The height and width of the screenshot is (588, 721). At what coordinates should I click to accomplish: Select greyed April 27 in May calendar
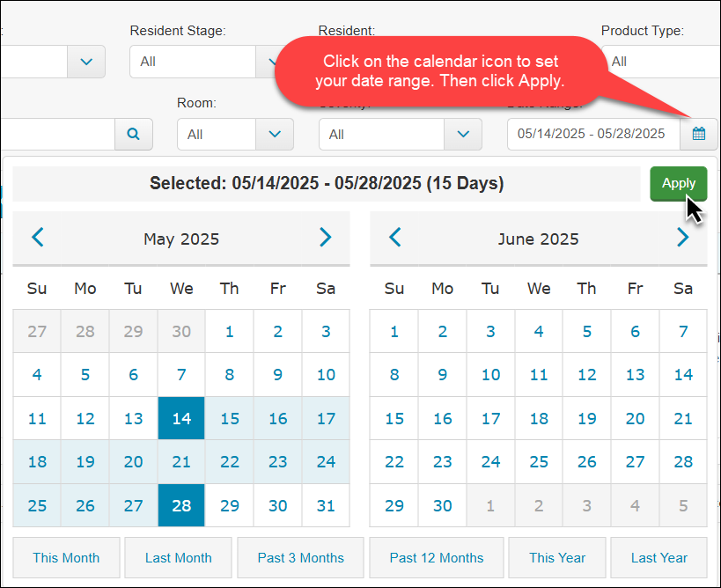click(x=37, y=331)
